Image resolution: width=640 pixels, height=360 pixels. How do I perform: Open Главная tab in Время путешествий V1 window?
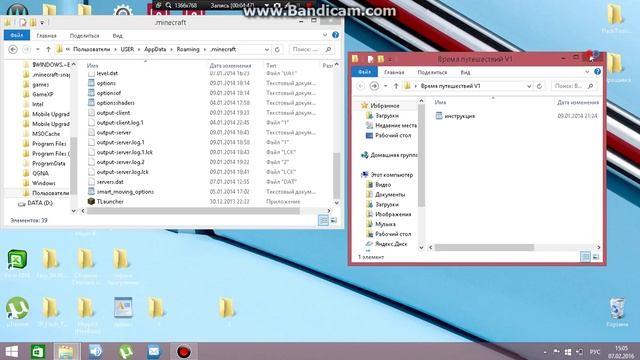[394, 72]
